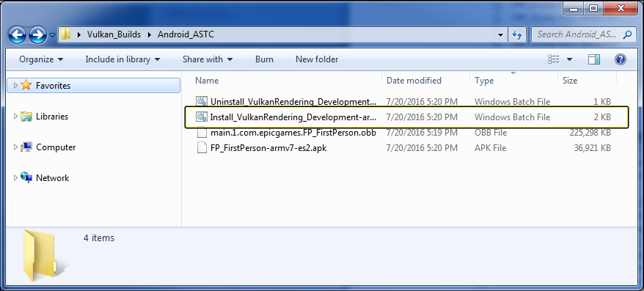Click the APK file blank page icon
Viewport: 644px width, 291px height.
pyautogui.click(x=201, y=148)
